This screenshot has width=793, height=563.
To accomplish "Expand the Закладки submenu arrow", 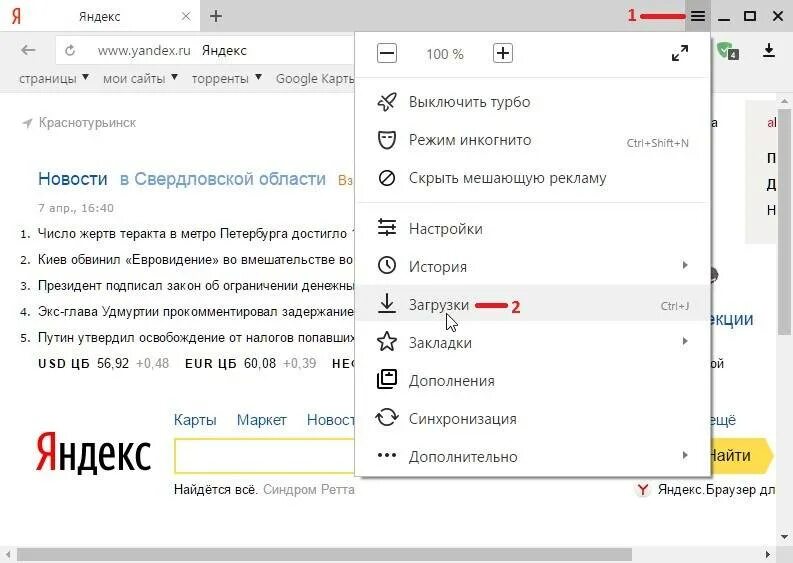I will (685, 341).
